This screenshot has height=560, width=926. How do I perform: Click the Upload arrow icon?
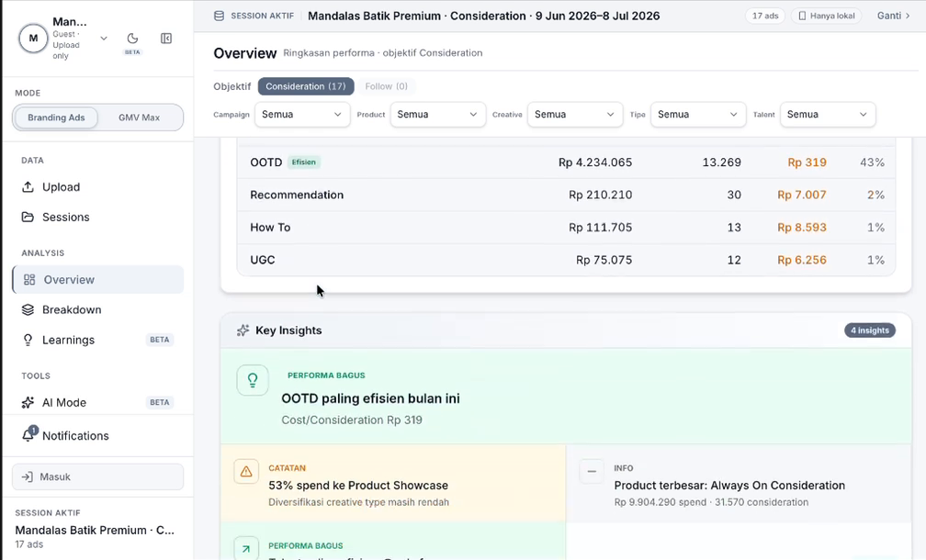[x=28, y=187]
